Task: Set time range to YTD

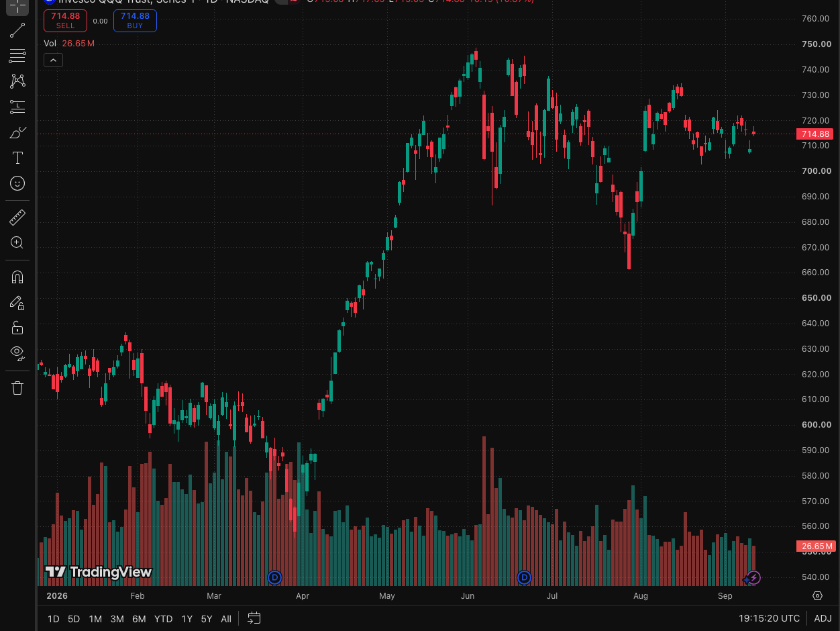Action: pyautogui.click(x=163, y=619)
